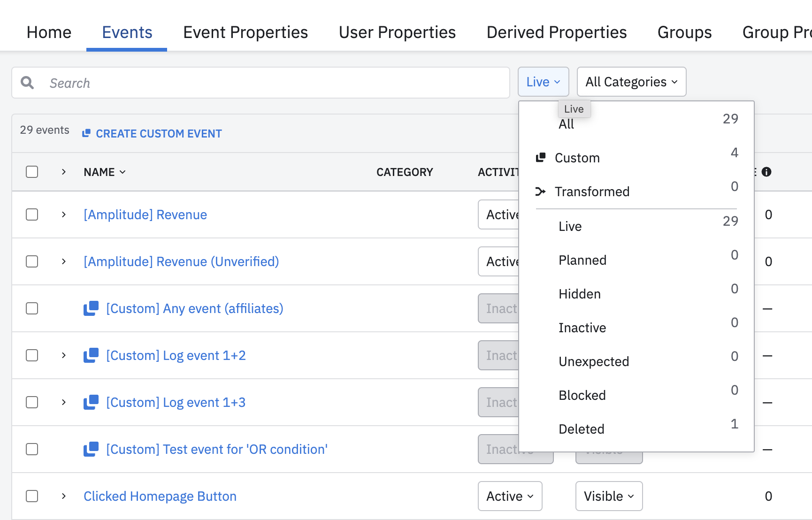The width and height of the screenshot is (812, 520).
Task: Select Transformed in the filter menu
Action: pyautogui.click(x=592, y=191)
